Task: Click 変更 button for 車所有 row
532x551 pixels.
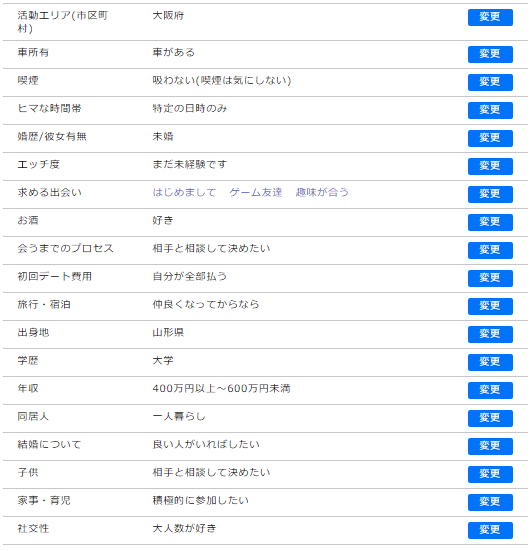Action: [x=490, y=54]
